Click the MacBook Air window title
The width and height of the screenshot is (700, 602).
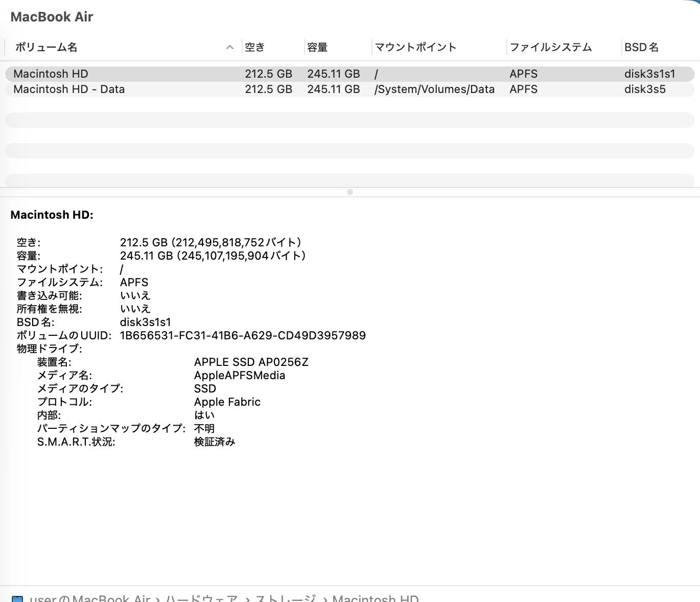pos(52,17)
